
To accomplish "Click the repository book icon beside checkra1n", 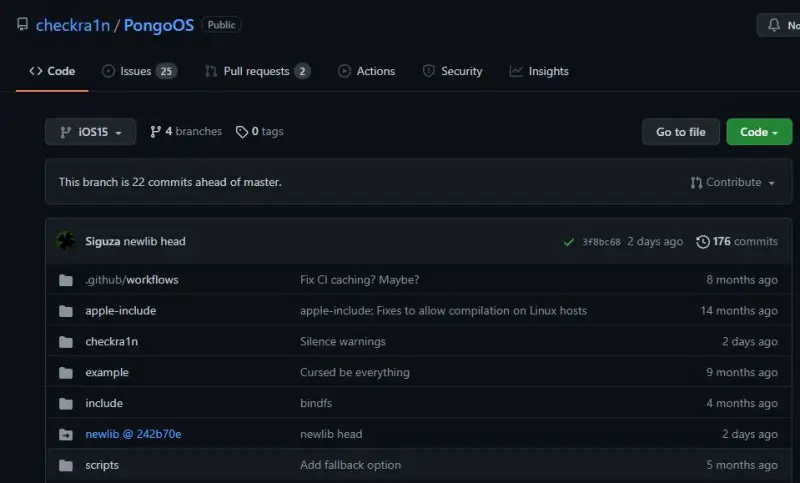I will pyautogui.click(x=22, y=24).
